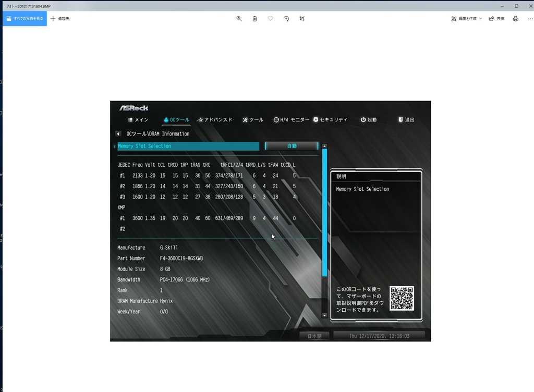Click the 日本語 language button
534x392 pixels.
tap(314, 336)
